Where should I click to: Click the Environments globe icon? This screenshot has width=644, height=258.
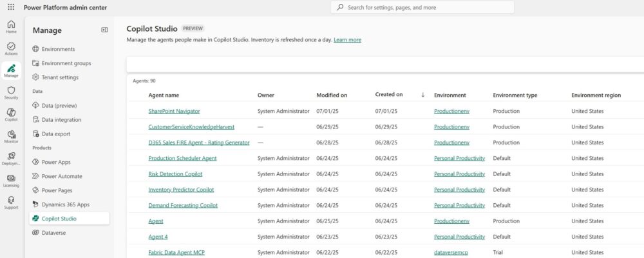35,49
